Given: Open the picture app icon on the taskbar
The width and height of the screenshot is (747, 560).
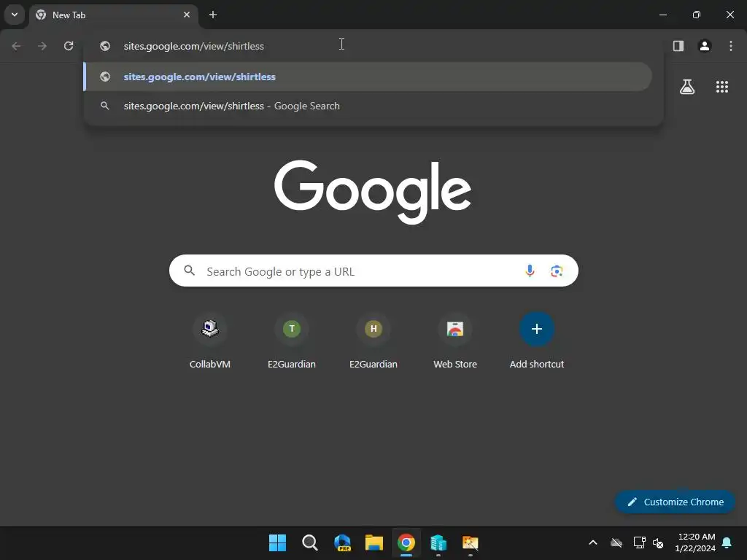Looking at the screenshot, I should (x=471, y=542).
